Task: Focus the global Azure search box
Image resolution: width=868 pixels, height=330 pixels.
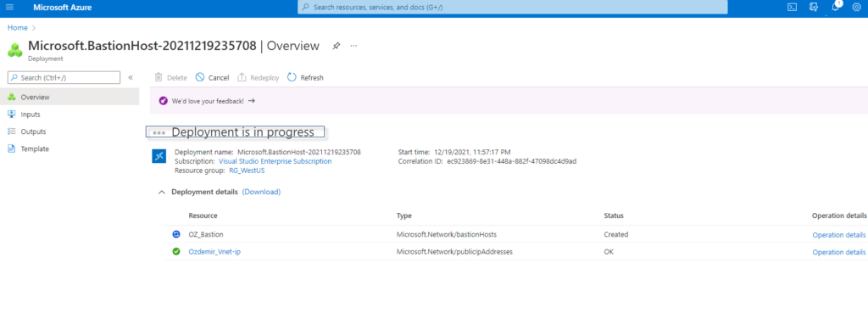Action: pyautogui.click(x=512, y=7)
